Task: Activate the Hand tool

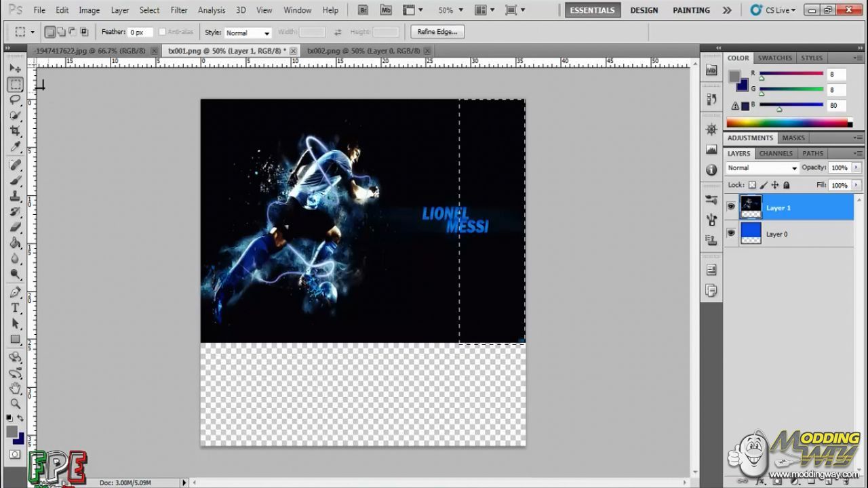Action: (15, 388)
